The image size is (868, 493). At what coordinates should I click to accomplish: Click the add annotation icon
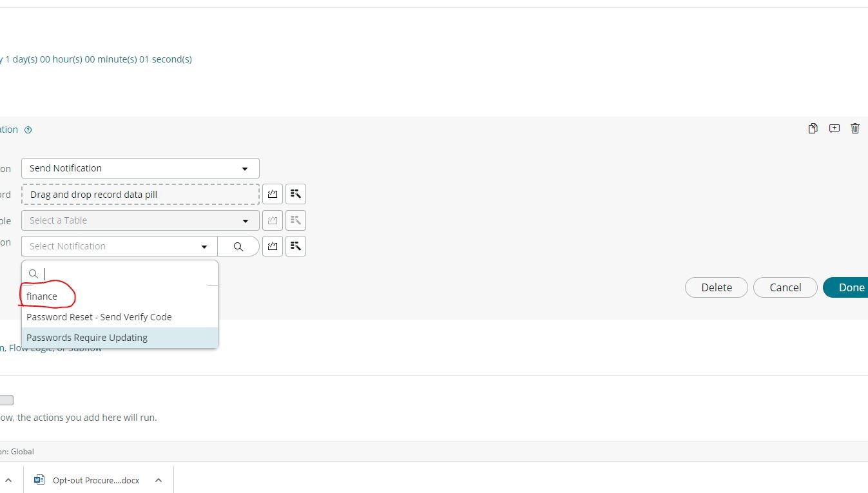click(834, 128)
